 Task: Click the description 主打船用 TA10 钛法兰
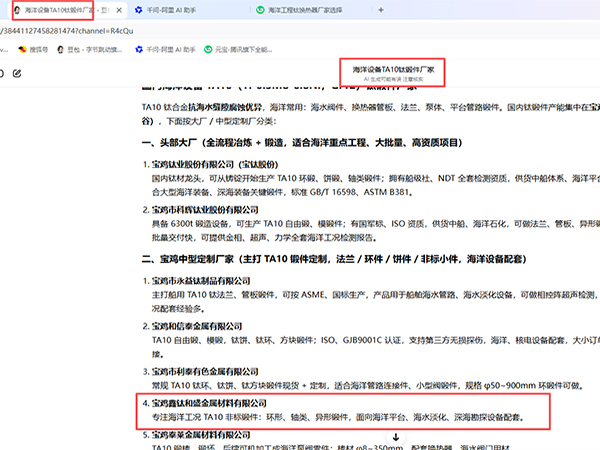pos(376,302)
